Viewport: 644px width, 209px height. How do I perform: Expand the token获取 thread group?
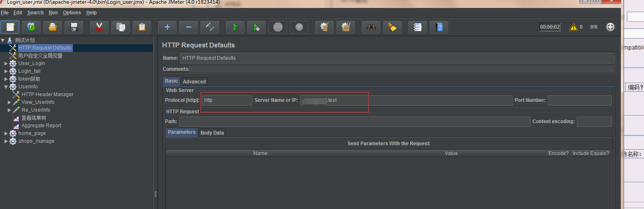[6, 79]
